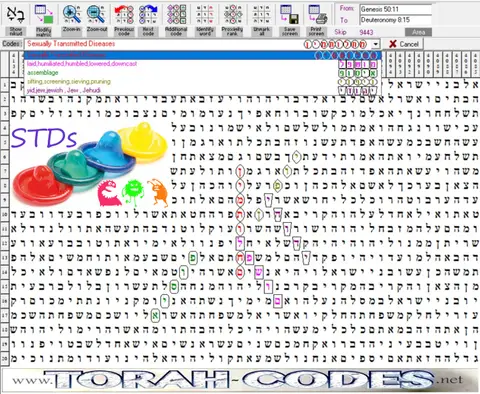The image size is (480, 394).
Task: Click the row 20 header of the matrix
Action: pos(5,359)
